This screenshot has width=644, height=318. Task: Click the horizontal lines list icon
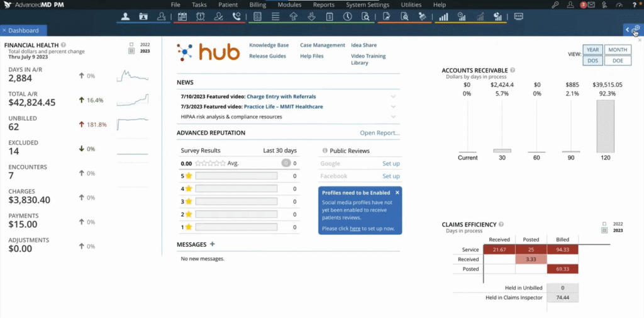coord(275,16)
